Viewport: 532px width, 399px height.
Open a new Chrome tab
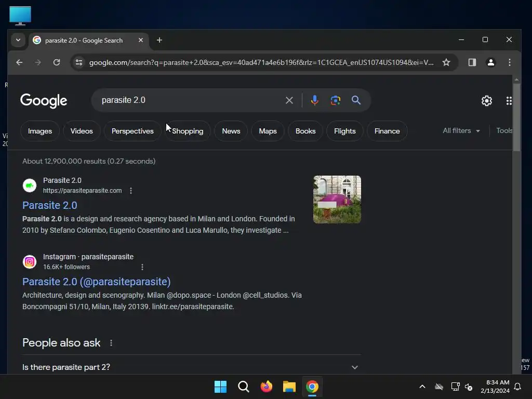[x=159, y=40]
